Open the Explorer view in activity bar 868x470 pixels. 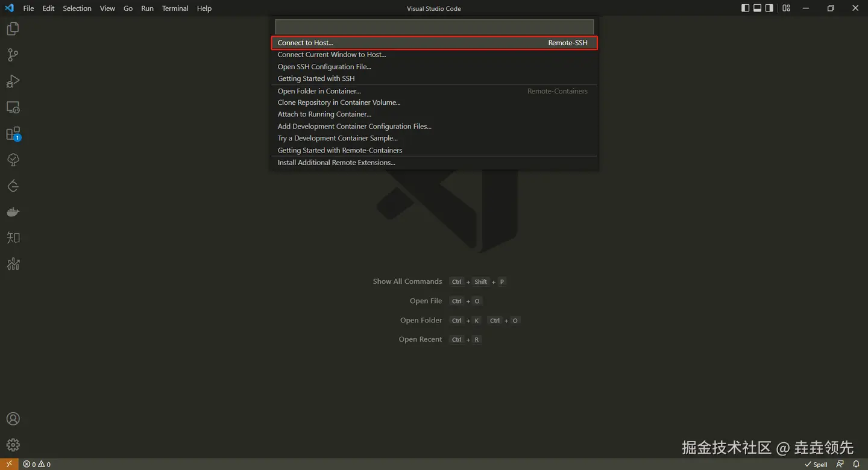(13, 28)
